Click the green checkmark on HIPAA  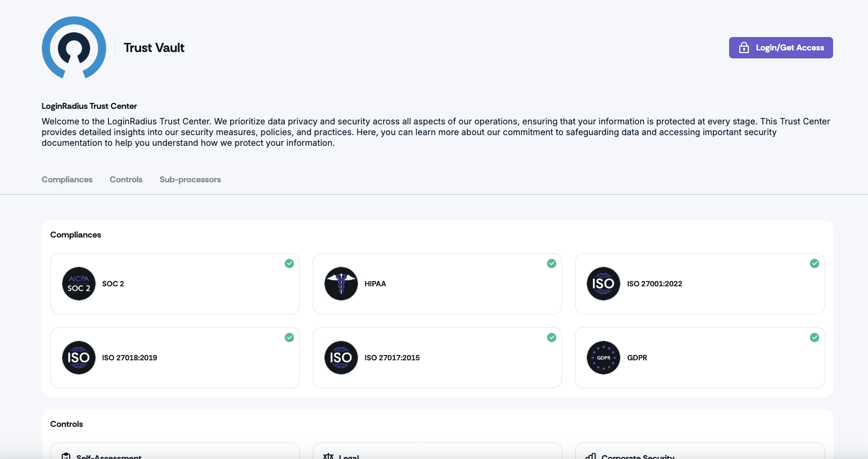551,263
